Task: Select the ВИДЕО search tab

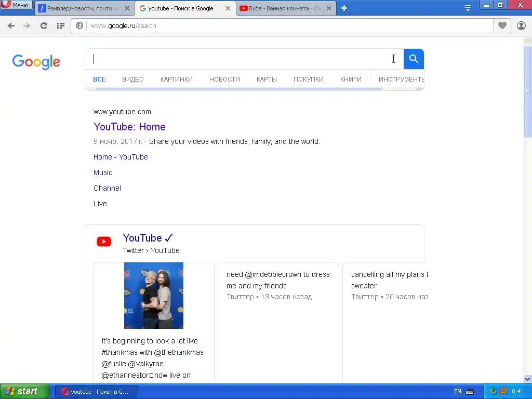Action: pyautogui.click(x=133, y=79)
